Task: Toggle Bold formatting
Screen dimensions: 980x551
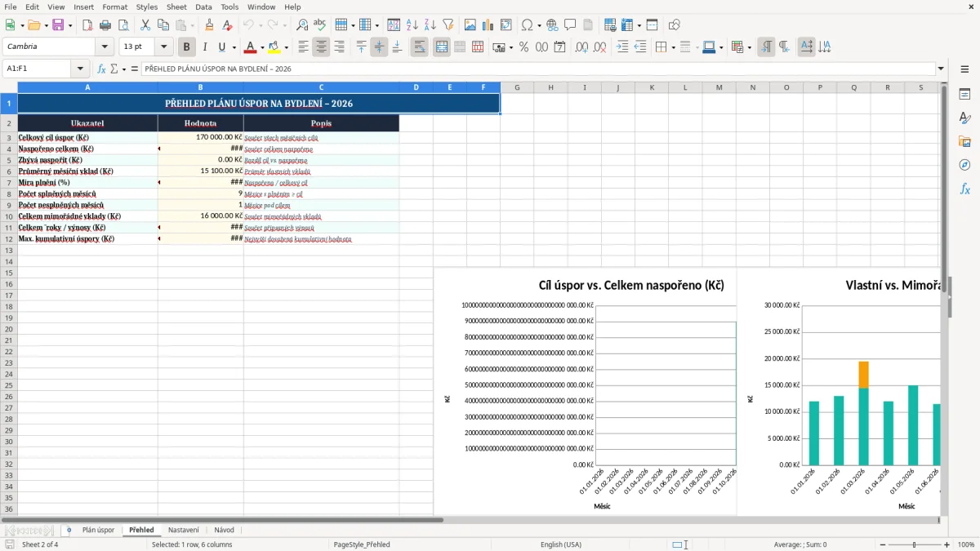Action: point(187,47)
